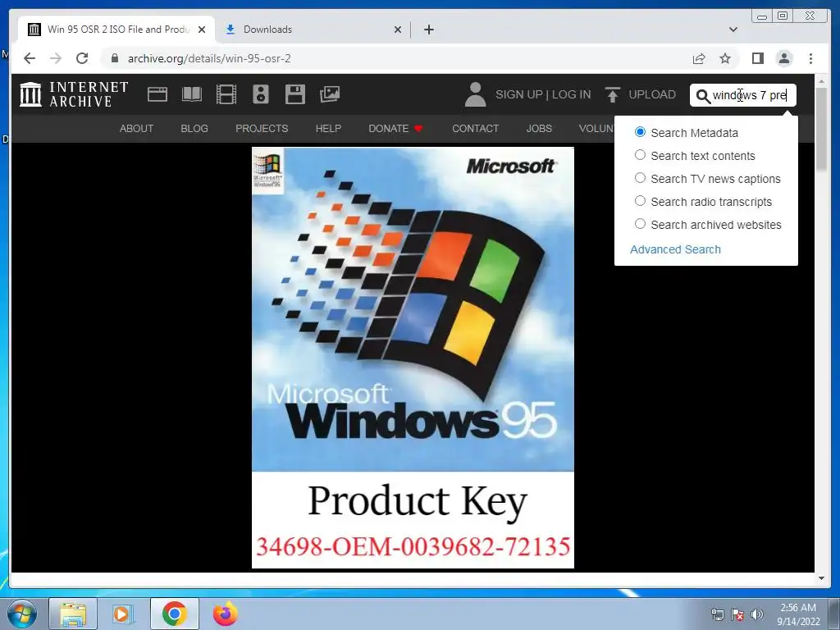Click Chrome icon in taskbar
Viewport: 840px width, 630px height.
pos(174,614)
